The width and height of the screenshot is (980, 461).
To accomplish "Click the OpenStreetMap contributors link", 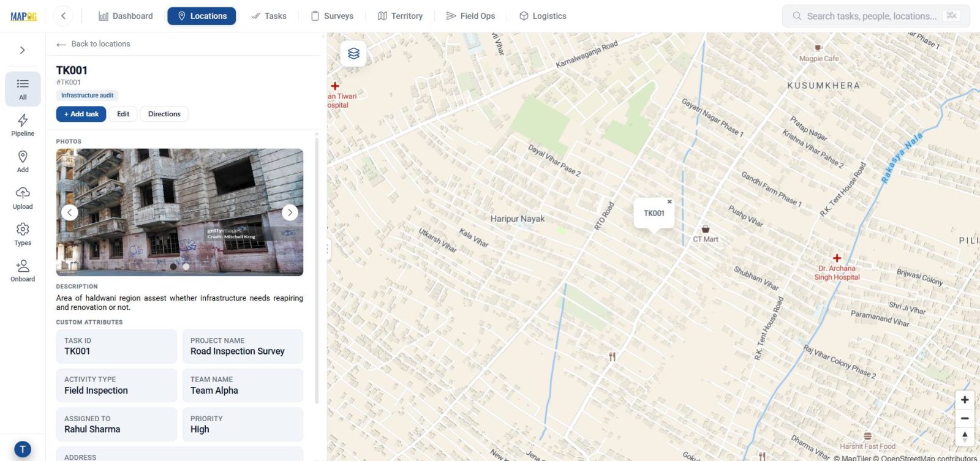I will pos(925,458).
